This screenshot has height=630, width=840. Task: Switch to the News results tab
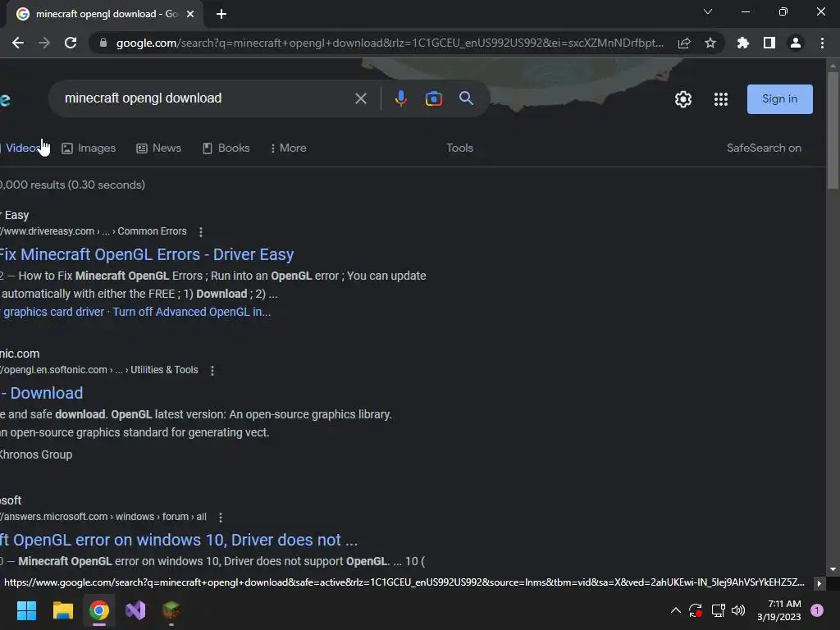point(159,148)
